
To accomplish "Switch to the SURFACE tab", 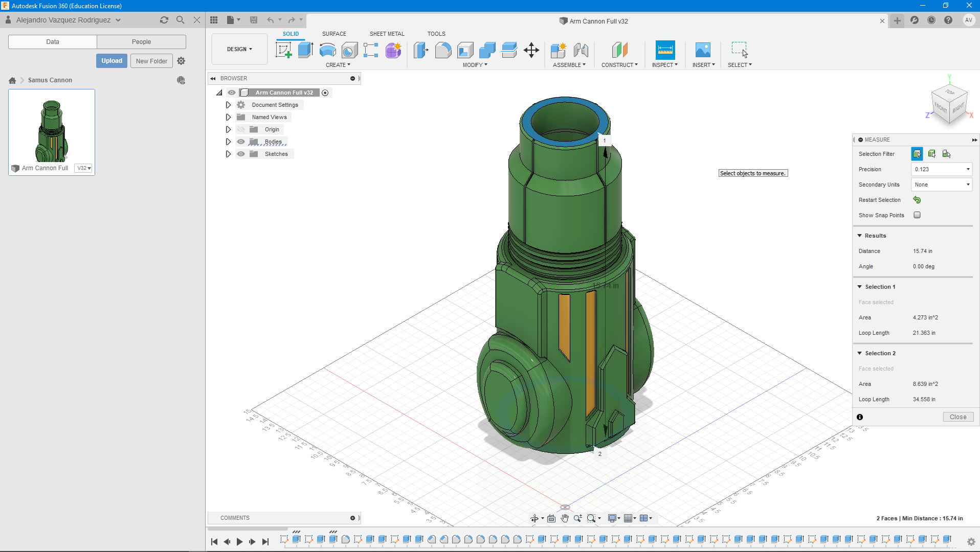I will [x=334, y=34].
